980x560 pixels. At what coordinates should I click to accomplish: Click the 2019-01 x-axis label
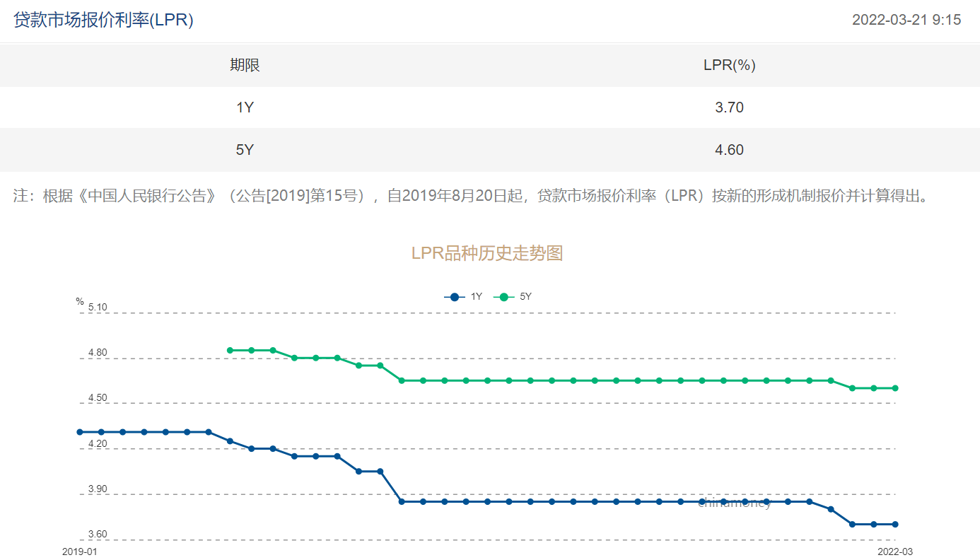(x=79, y=552)
